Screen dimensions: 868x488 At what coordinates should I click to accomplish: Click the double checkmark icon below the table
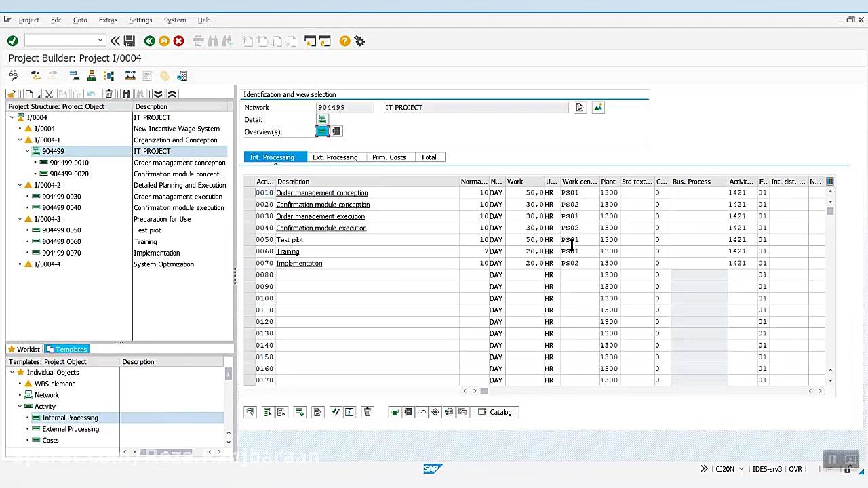335,412
